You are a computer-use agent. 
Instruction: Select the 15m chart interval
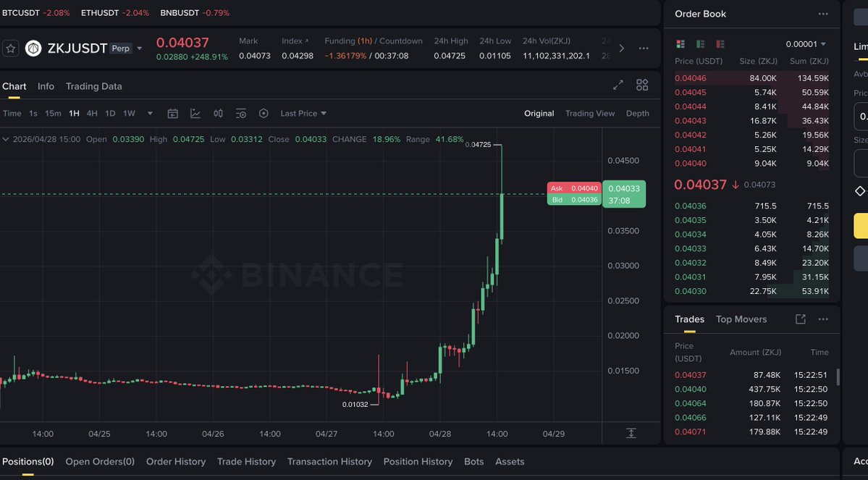[53, 114]
